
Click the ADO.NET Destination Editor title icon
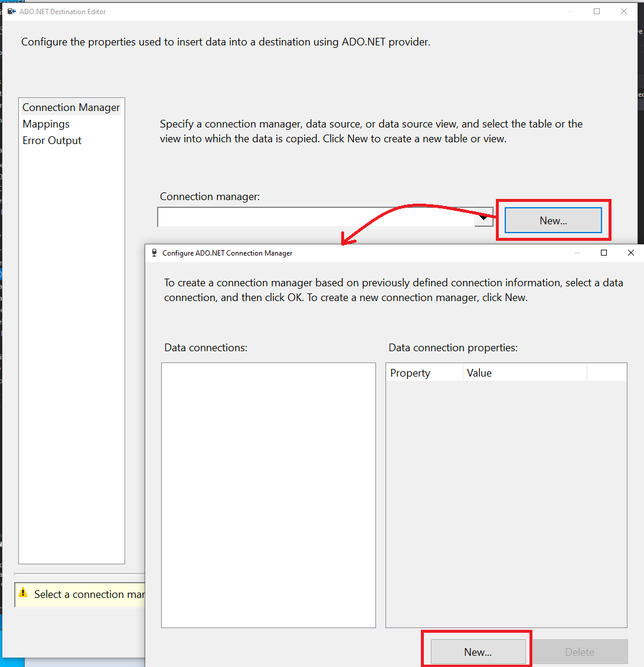[11, 11]
